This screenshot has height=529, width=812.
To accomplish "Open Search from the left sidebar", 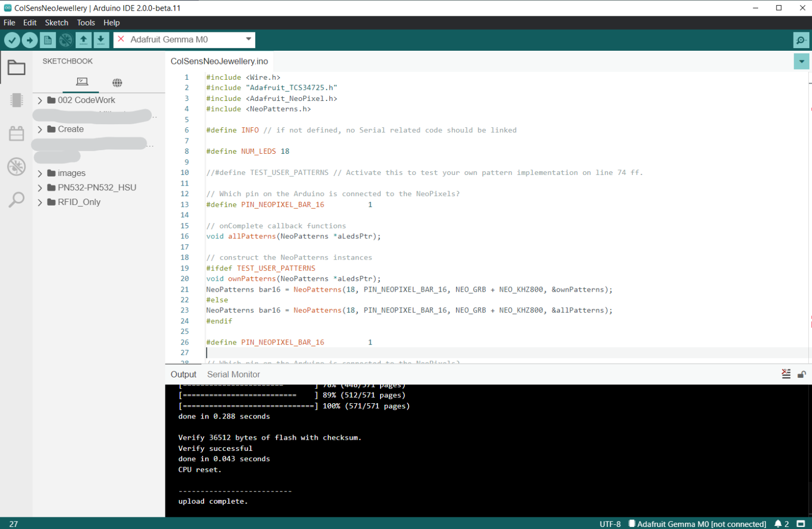I will (x=16, y=199).
